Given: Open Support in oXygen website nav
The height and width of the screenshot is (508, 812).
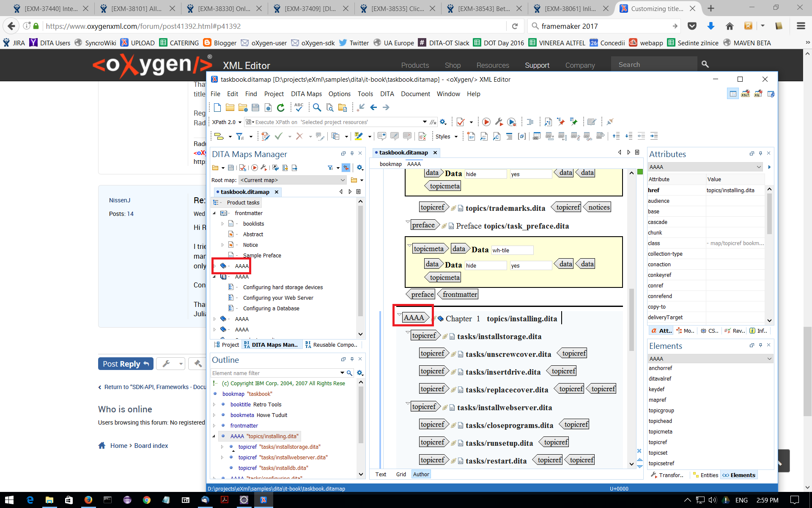Looking at the screenshot, I should (x=537, y=65).
